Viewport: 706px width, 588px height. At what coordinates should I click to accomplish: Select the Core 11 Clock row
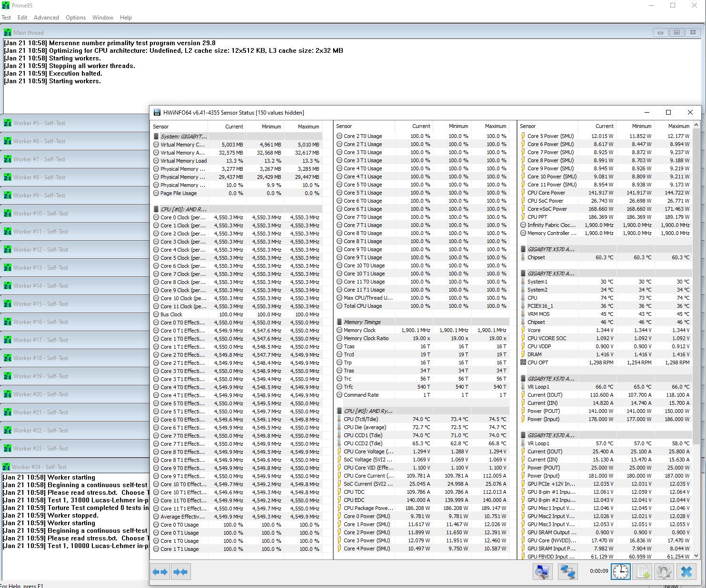pos(237,306)
